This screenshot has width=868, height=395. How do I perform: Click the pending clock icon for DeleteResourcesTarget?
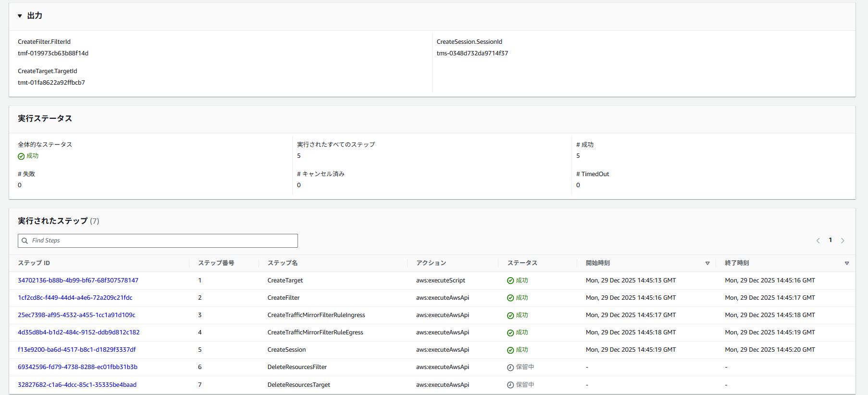[x=510, y=385]
